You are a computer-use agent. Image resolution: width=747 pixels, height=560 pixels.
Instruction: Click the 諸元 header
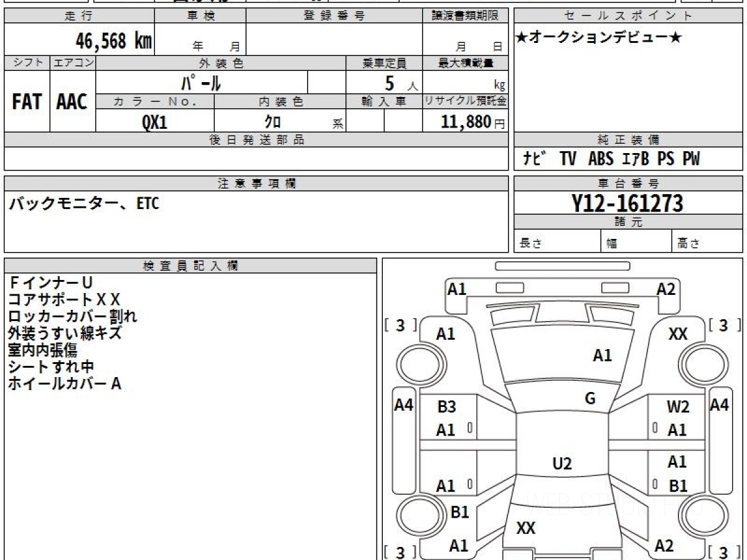click(628, 222)
